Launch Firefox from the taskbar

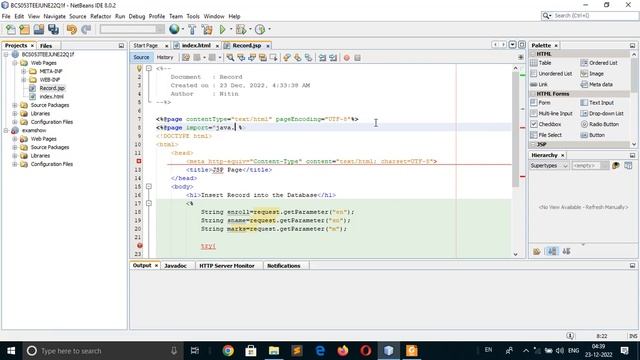(343, 351)
